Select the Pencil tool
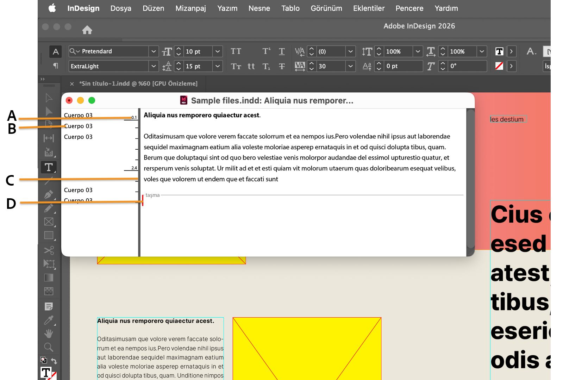The image size is (588, 380). pos(49,208)
